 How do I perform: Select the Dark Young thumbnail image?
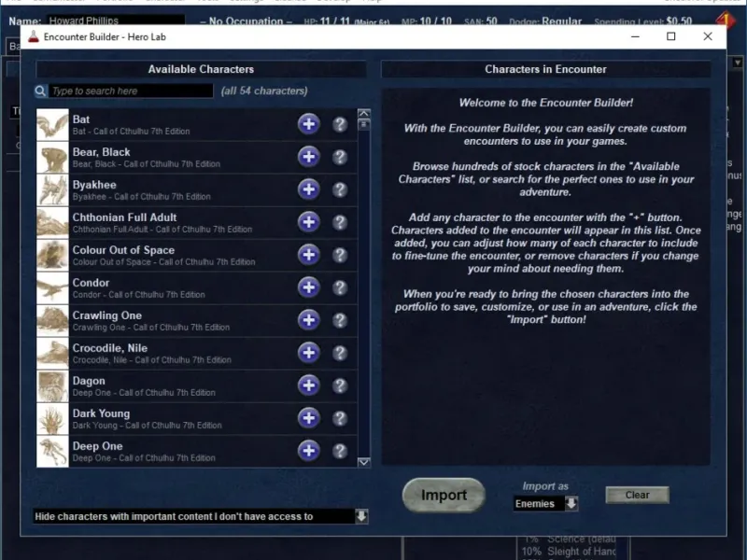pyautogui.click(x=52, y=418)
